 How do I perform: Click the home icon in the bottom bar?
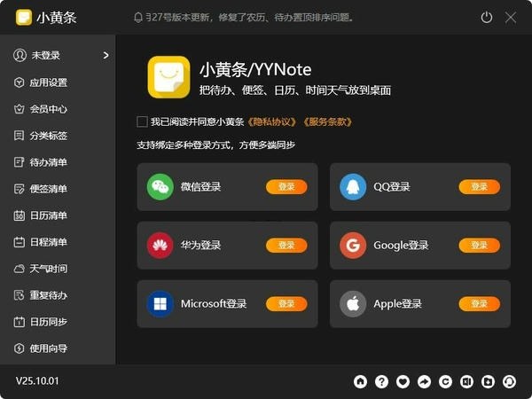[x=360, y=381]
